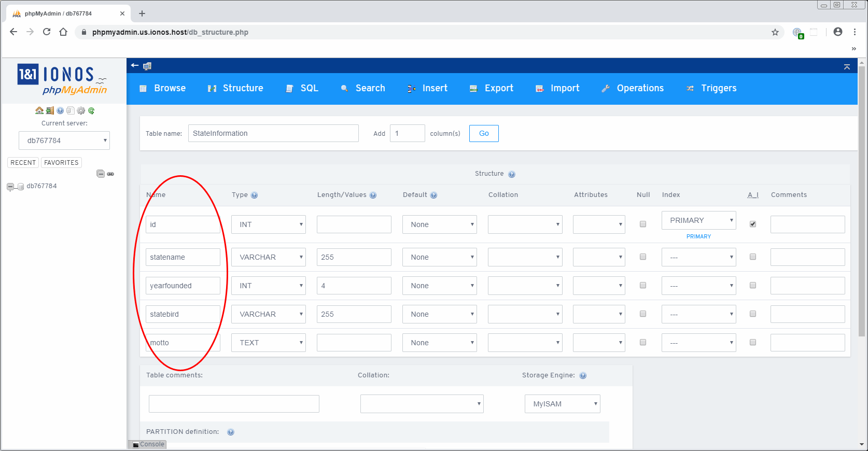Screen dimensions: 868x451
Task: Open the browser profile account icon
Action: [x=838, y=32]
